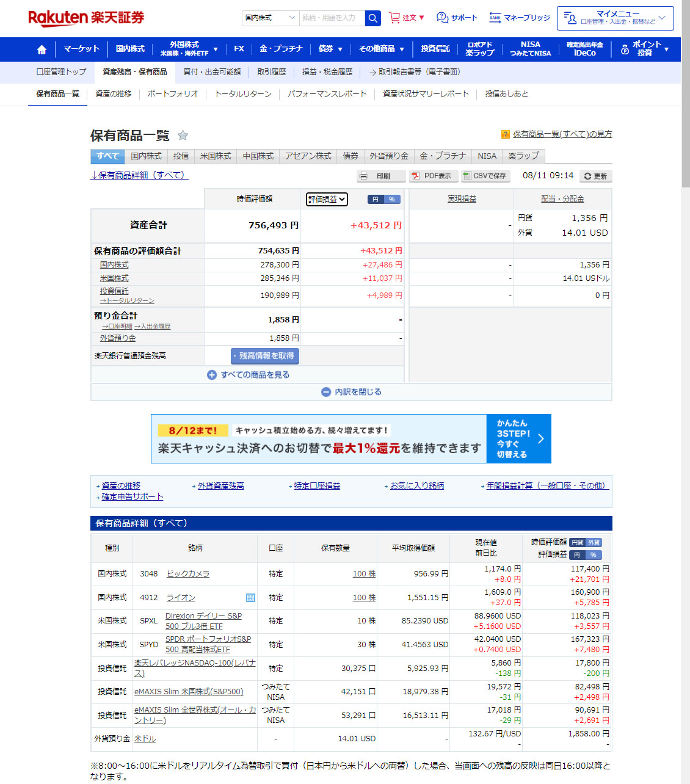Open the 評価損益 dropdown in summary header
The width and height of the screenshot is (690, 784).
click(327, 199)
